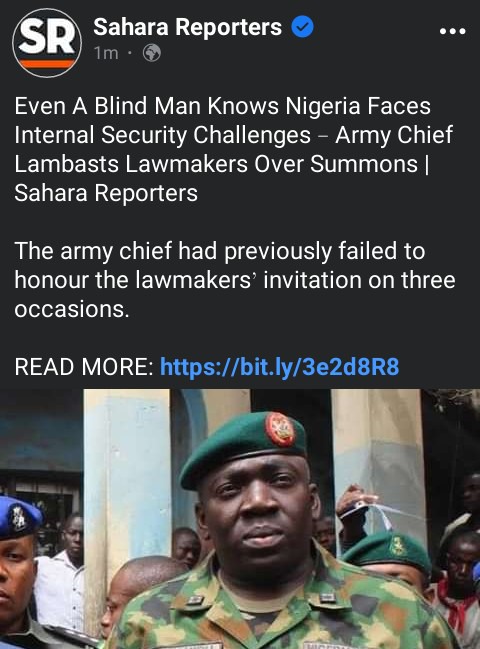Image resolution: width=480 pixels, height=649 pixels.
Task: Click the headline starting 'Even A Blind Man'
Action: [234, 149]
